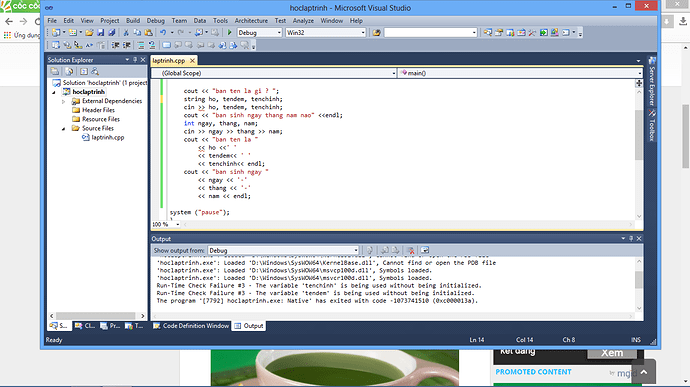This screenshot has height=387, width=690.
Task: Expand the External Dependencies tree node
Action: (x=63, y=101)
